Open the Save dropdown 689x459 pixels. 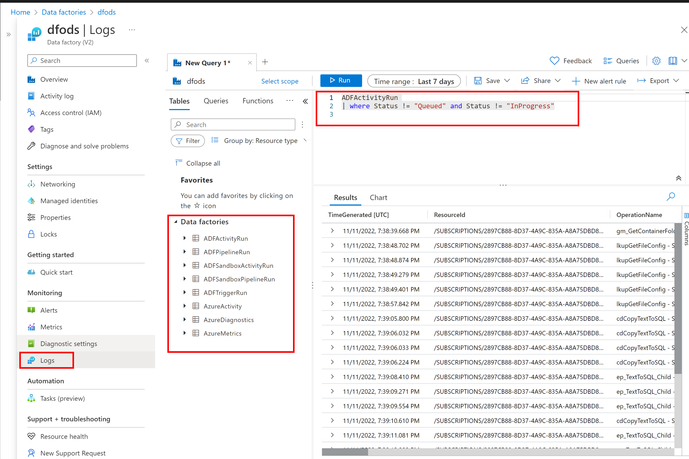(x=492, y=81)
